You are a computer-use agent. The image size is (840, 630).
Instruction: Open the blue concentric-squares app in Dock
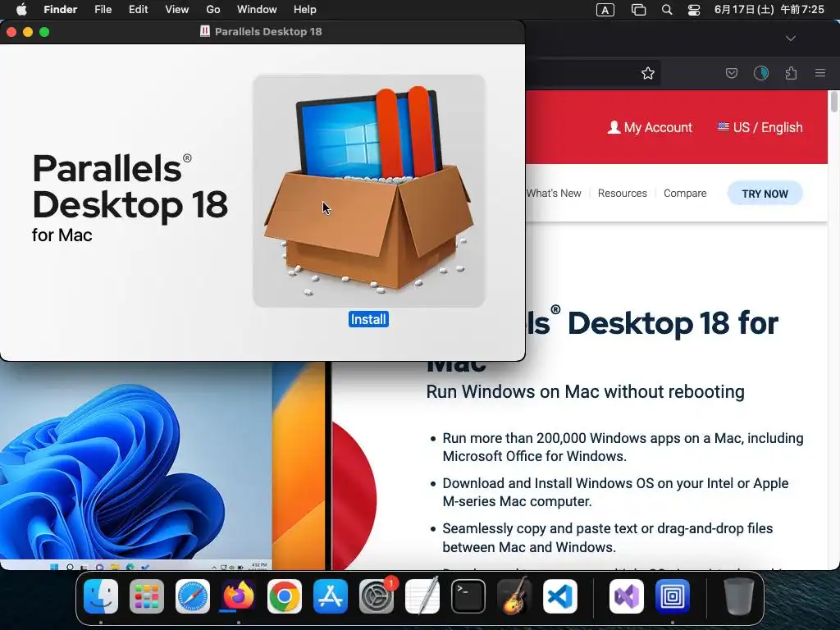[x=673, y=596]
